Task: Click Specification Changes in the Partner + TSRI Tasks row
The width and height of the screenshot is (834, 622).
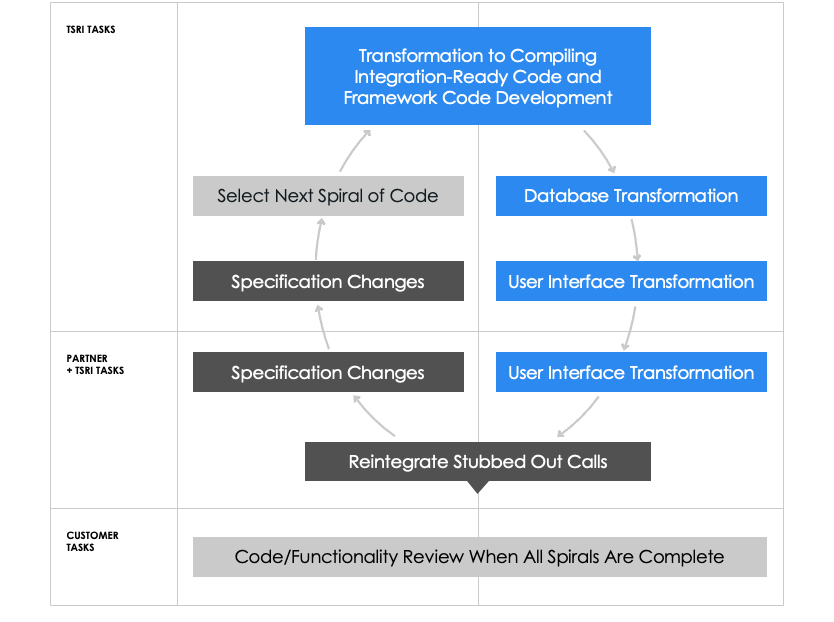Action: (x=328, y=372)
